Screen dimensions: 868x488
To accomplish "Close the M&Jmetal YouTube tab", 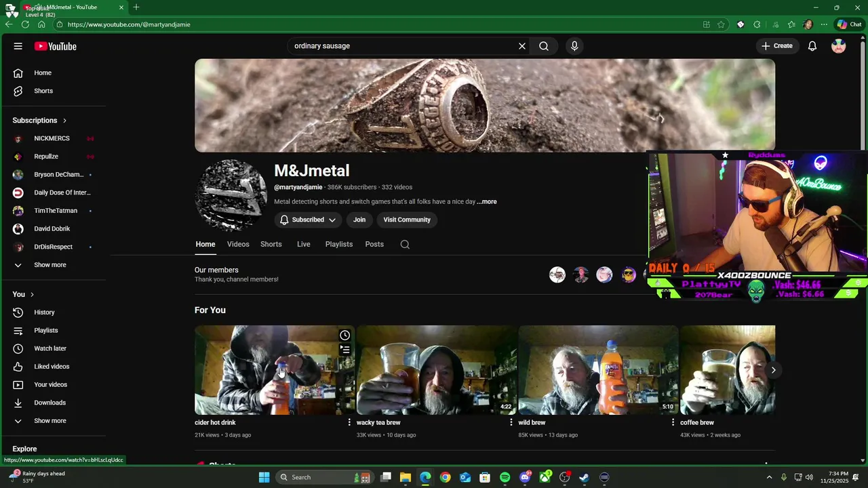I will tap(121, 7).
